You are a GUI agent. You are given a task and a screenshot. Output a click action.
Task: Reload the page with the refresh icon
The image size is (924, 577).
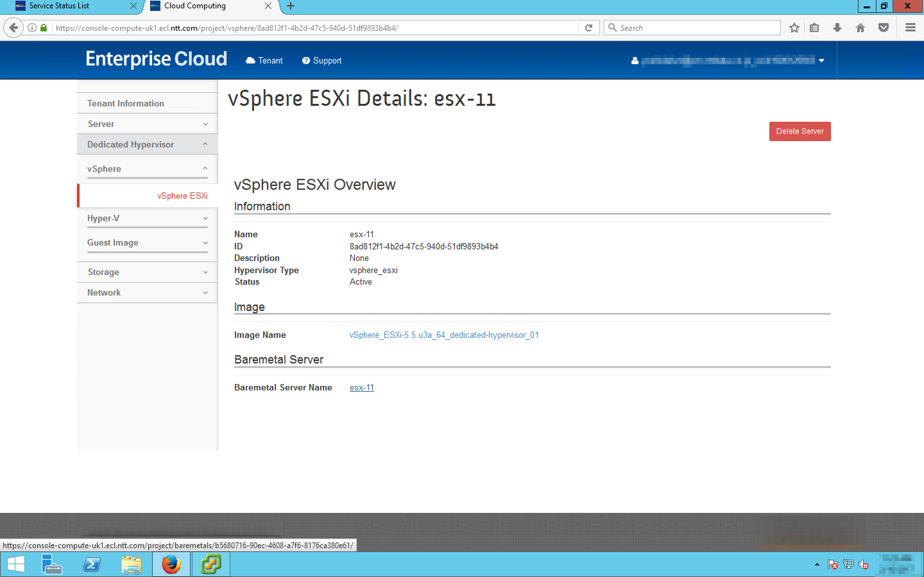point(589,28)
